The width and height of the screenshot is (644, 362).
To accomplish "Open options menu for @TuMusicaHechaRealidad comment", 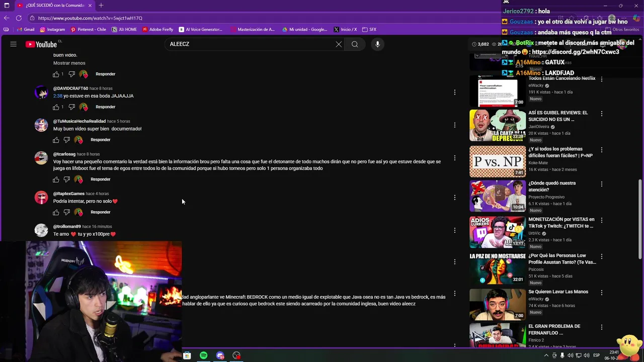I will pyautogui.click(x=454, y=125).
